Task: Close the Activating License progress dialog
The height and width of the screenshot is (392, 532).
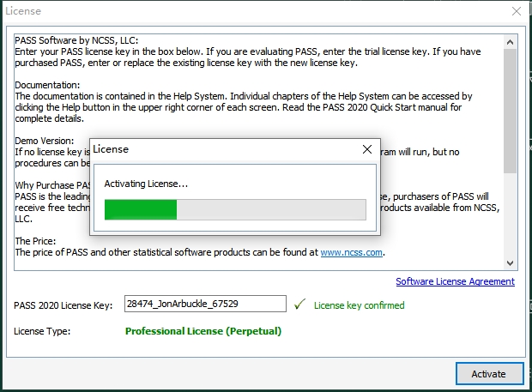Action: point(367,148)
